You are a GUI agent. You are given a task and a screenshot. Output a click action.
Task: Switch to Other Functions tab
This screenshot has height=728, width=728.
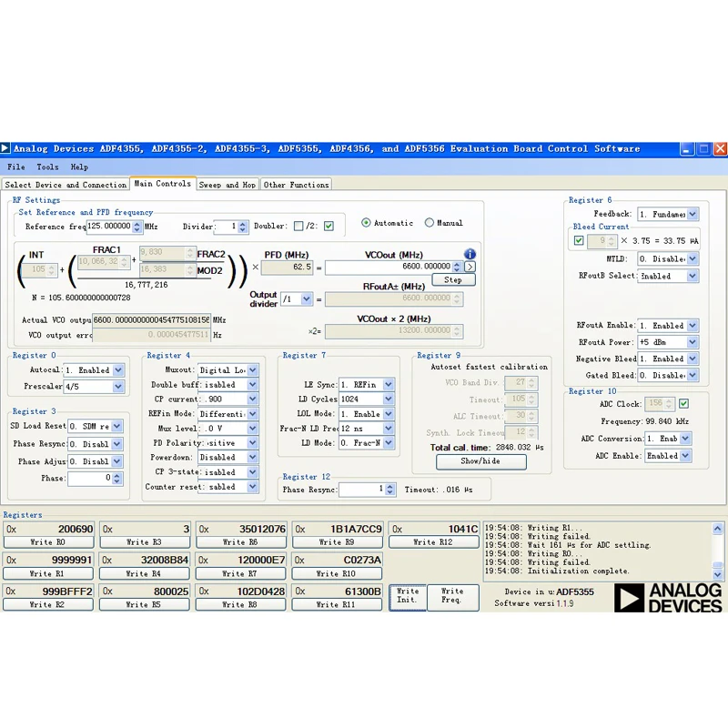(x=296, y=185)
